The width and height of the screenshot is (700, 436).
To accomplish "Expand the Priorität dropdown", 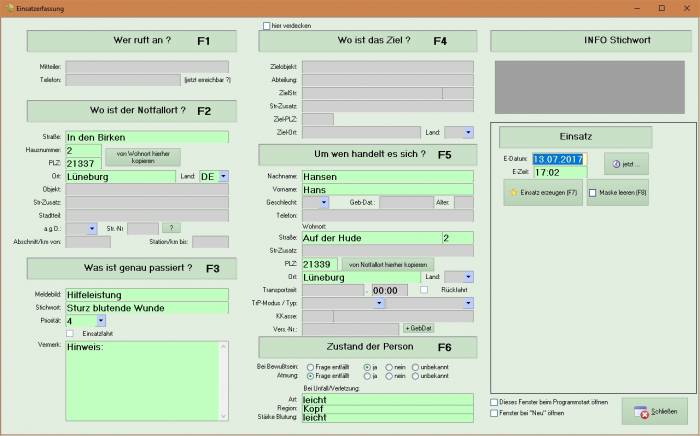I will click(x=97, y=321).
